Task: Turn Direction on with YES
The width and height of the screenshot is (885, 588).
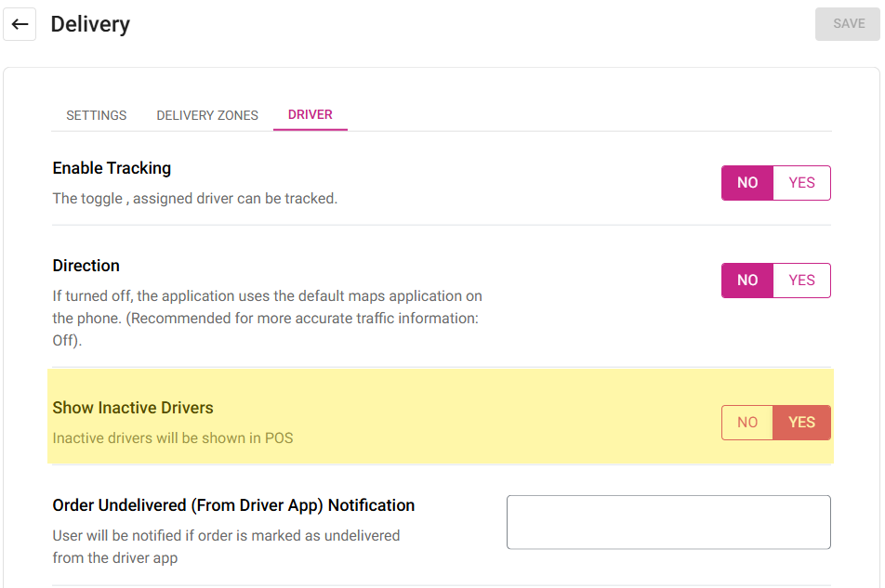Action: [801, 281]
